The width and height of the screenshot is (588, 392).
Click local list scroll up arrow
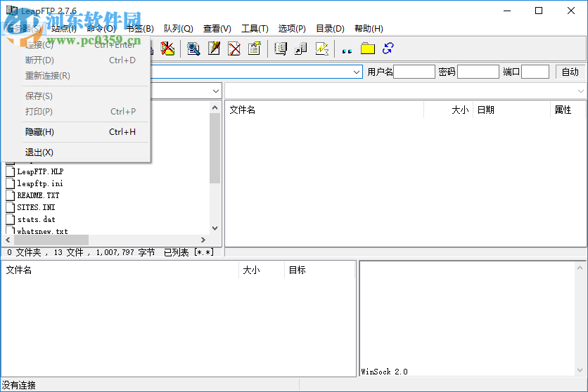pyautogui.click(x=215, y=107)
